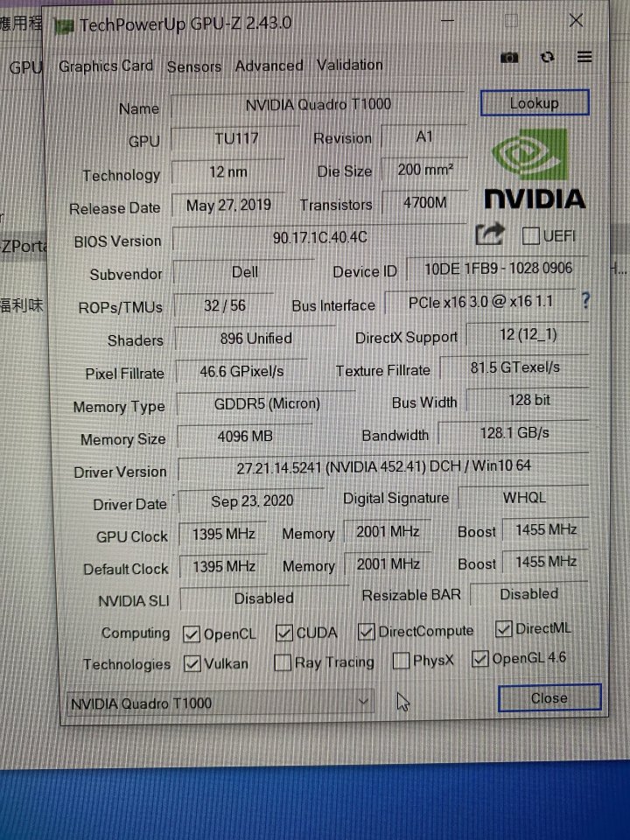The width and height of the screenshot is (630, 840).
Task: Click GPU Clock value 1395 MHz
Action: click(223, 534)
